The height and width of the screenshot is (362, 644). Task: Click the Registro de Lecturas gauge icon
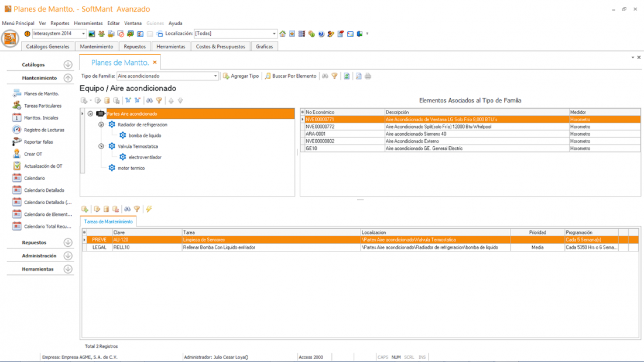(17, 130)
